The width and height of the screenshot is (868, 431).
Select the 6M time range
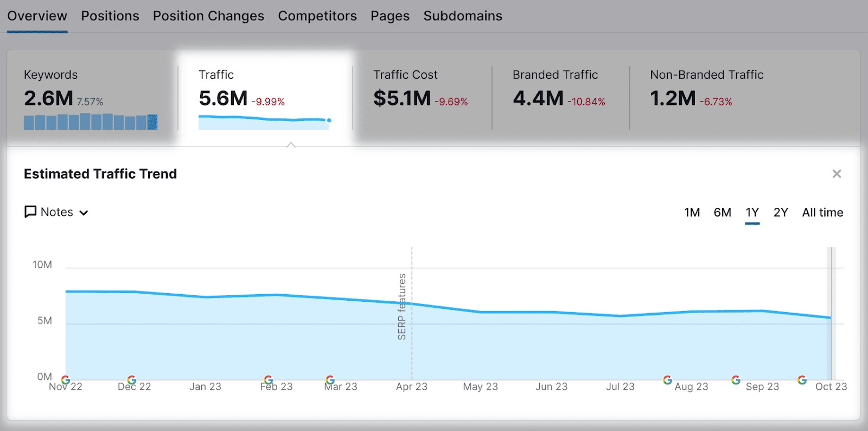click(722, 212)
